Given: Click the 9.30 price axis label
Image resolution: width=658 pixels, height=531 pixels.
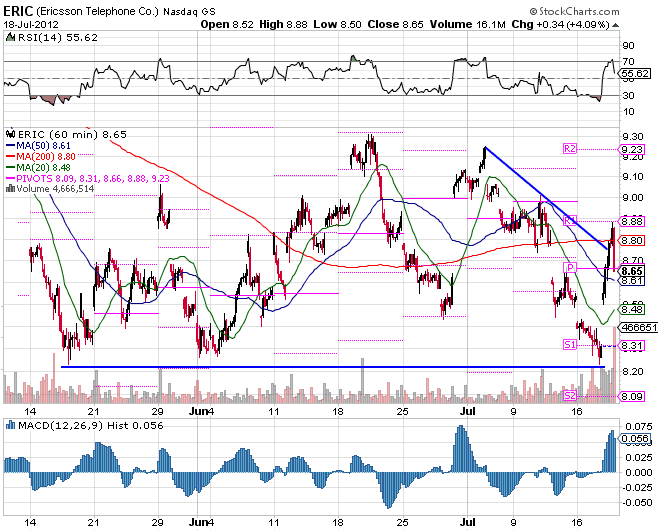Looking at the screenshot, I should coord(633,136).
